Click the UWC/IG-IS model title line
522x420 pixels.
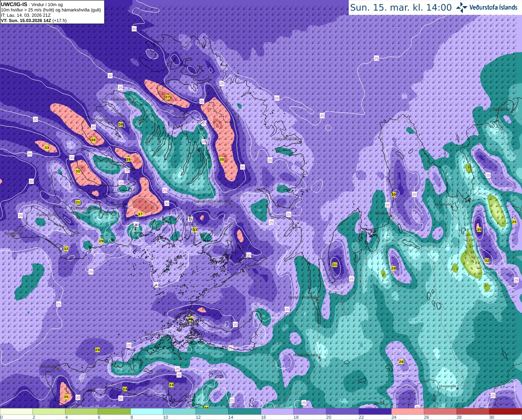click(31, 4)
